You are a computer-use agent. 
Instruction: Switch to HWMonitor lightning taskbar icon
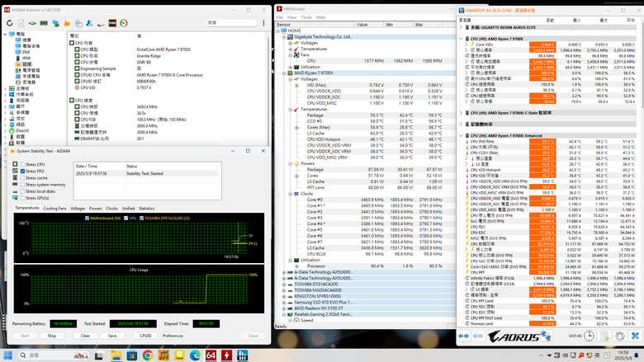(x=227, y=355)
